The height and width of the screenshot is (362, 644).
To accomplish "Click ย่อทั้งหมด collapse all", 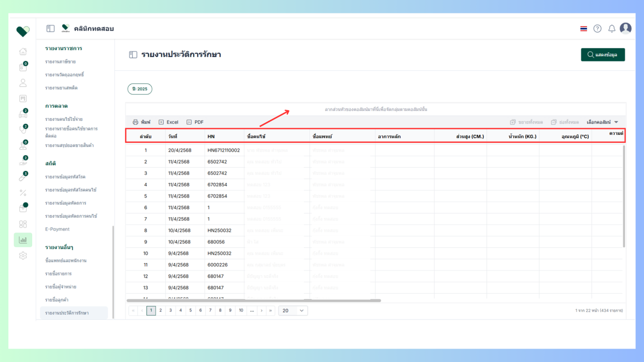I will [565, 122].
